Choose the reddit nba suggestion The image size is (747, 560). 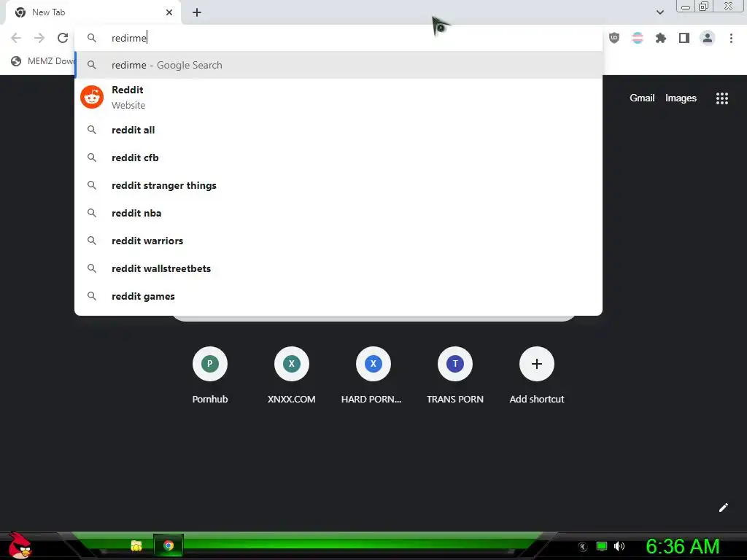click(x=338, y=213)
